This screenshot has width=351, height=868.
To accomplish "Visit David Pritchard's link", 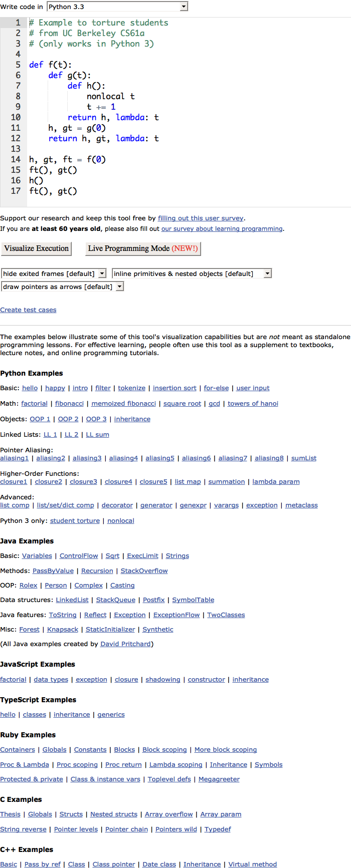I will (126, 644).
